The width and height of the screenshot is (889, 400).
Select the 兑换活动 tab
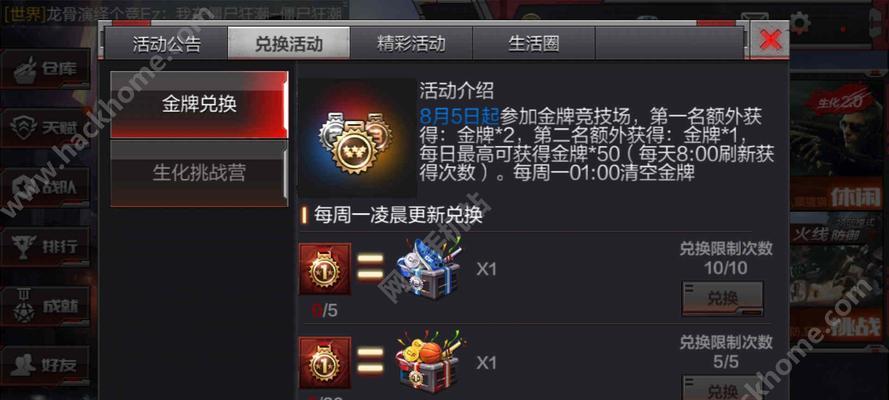point(289,43)
